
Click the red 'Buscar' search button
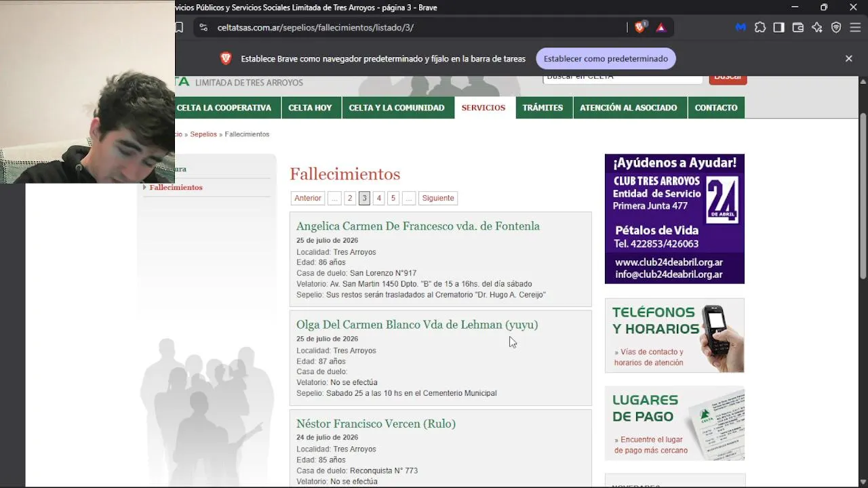tap(728, 79)
